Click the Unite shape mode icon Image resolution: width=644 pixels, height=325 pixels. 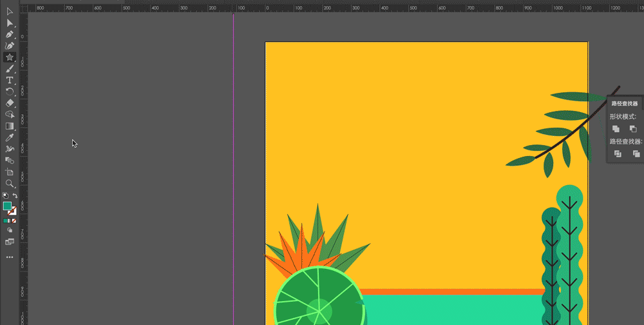tap(616, 129)
